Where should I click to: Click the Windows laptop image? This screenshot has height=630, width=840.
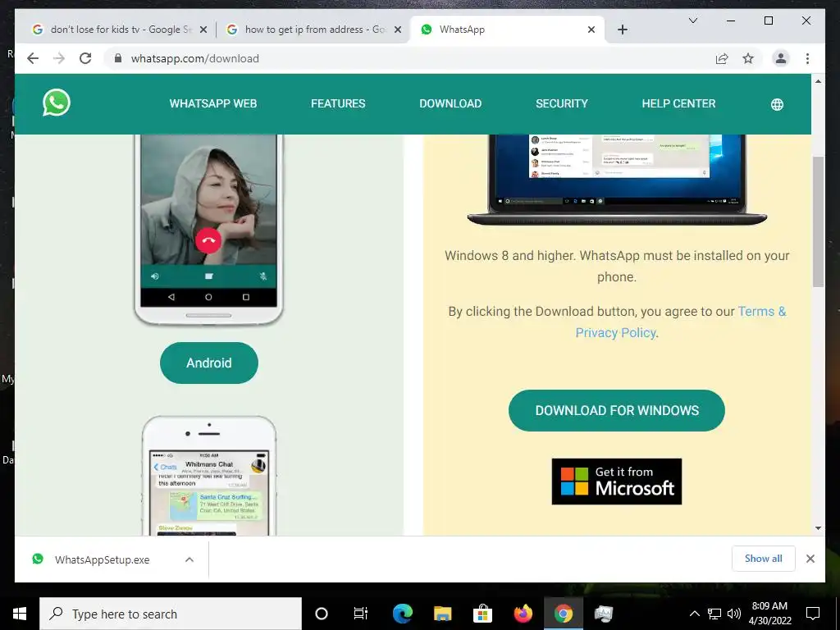(617, 180)
